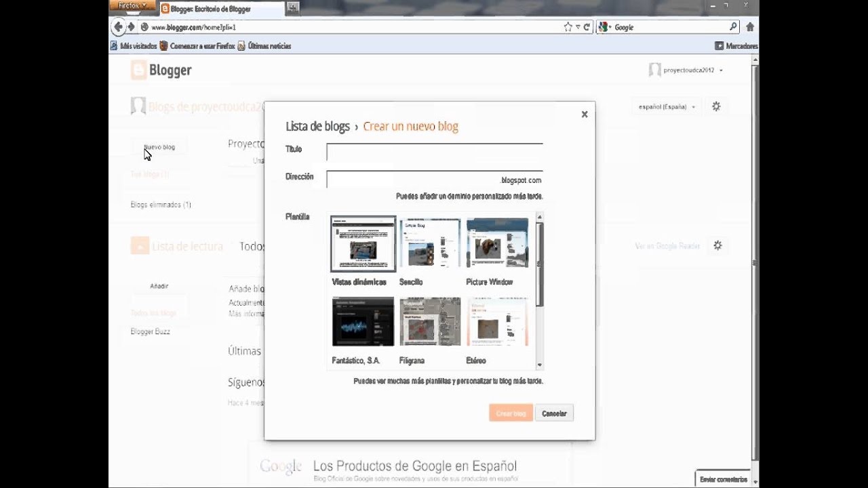Select the Etéreo template thumbnail
Screen dimensions: 868x488
pyautogui.click(x=497, y=322)
